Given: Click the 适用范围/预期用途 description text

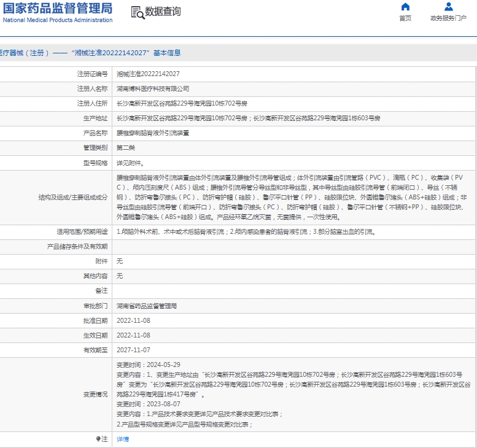Looking at the screenshot, I should coord(247,232).
